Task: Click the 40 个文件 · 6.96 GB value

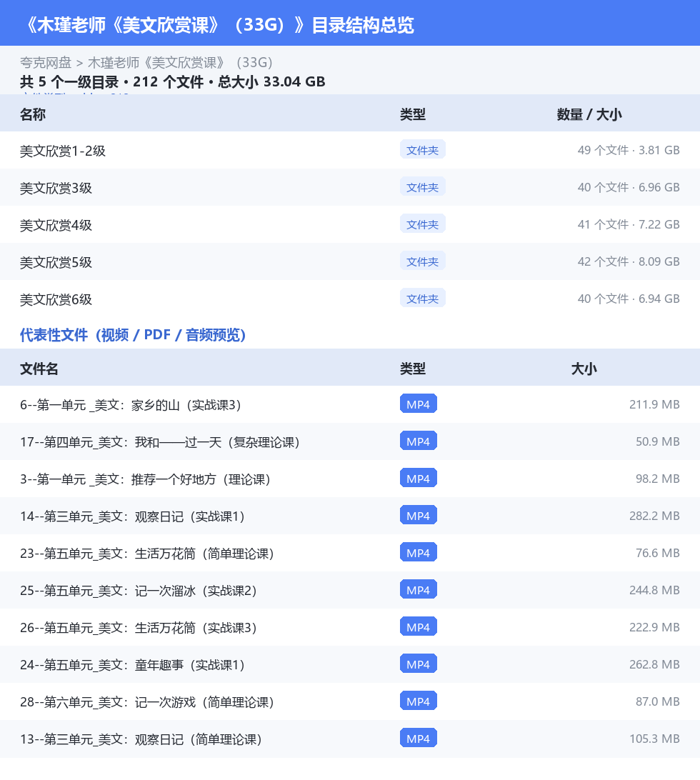Action: point(629,188)
